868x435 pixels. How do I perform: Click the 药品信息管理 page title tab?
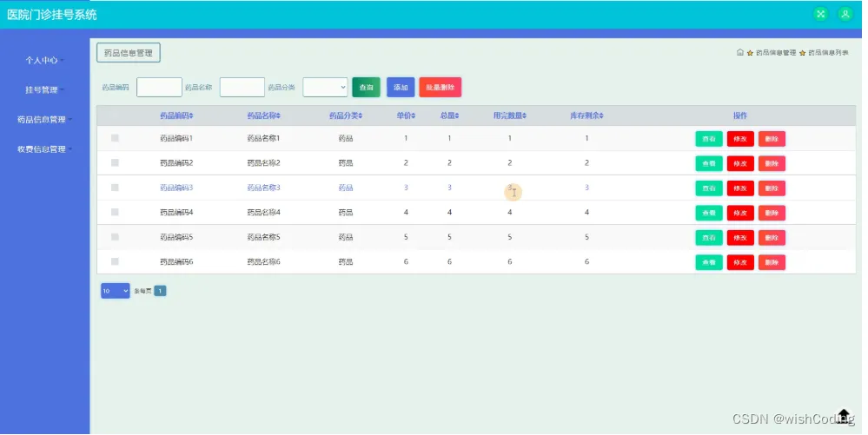[129, 53]
